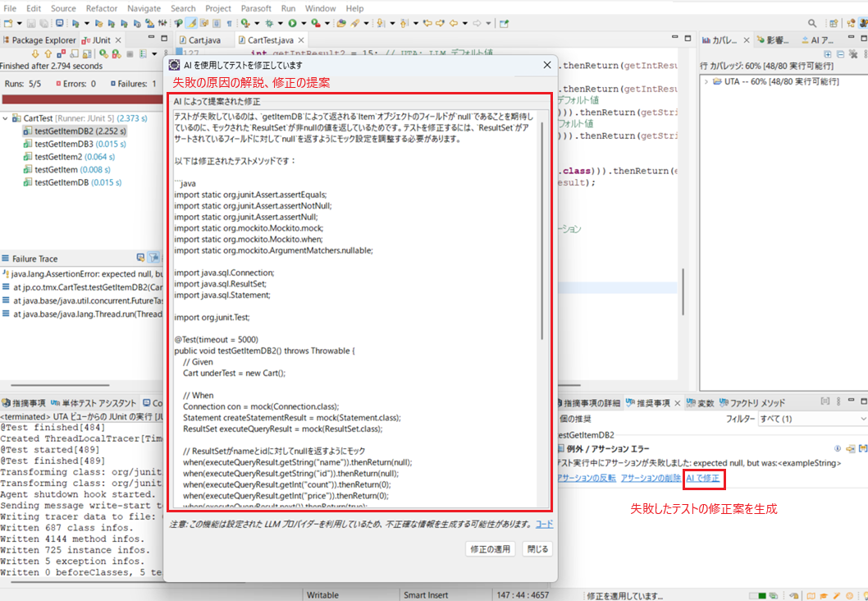Screen dimensions: 868x601
Task: Open the Back history dropdown arrow
Action: pyautogui.click(x=465, y=23)
